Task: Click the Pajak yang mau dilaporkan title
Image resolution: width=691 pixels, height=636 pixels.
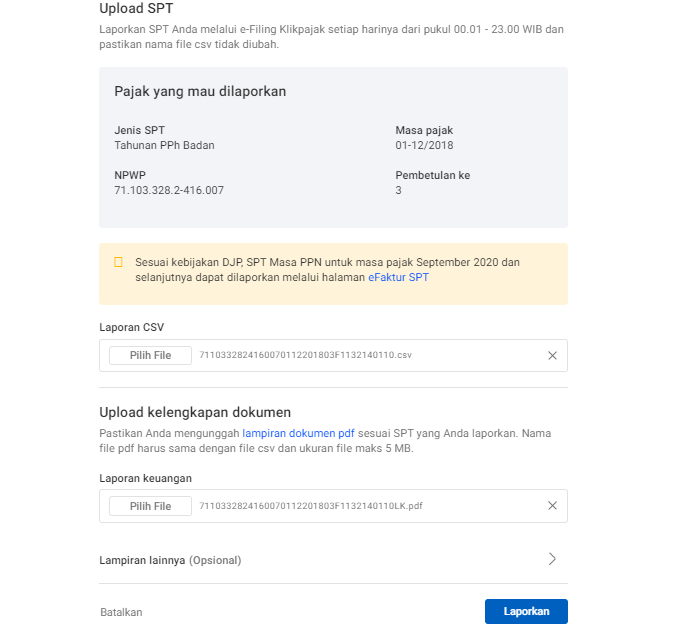Action: [200, 92]
